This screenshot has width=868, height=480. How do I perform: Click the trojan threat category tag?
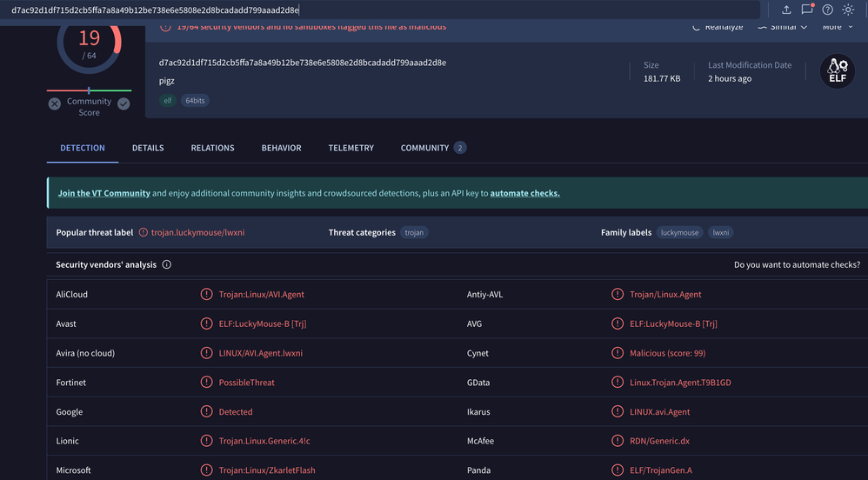pyautogui.click(x=414, y=232)
